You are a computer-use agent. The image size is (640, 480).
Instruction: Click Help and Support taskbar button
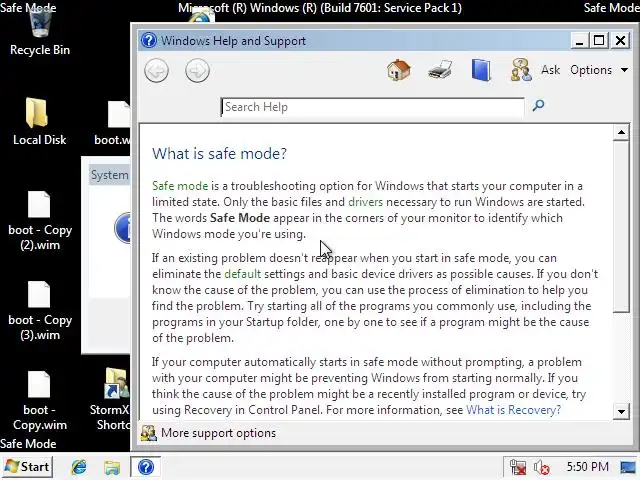(x=146, y=467)
